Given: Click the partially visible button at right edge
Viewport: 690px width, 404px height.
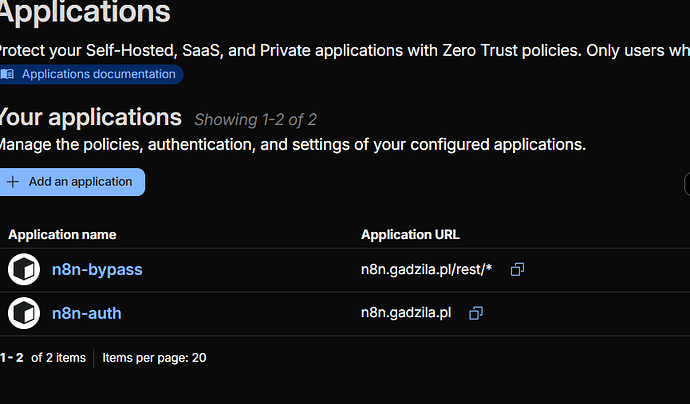Looking at the screenshot, I should click(x=686, y=183).
